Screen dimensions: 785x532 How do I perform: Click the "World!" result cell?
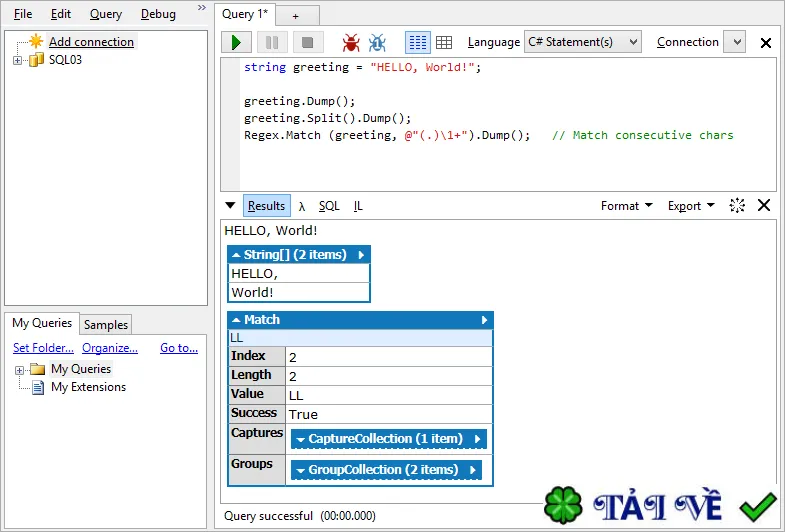[x=299, y=292]
